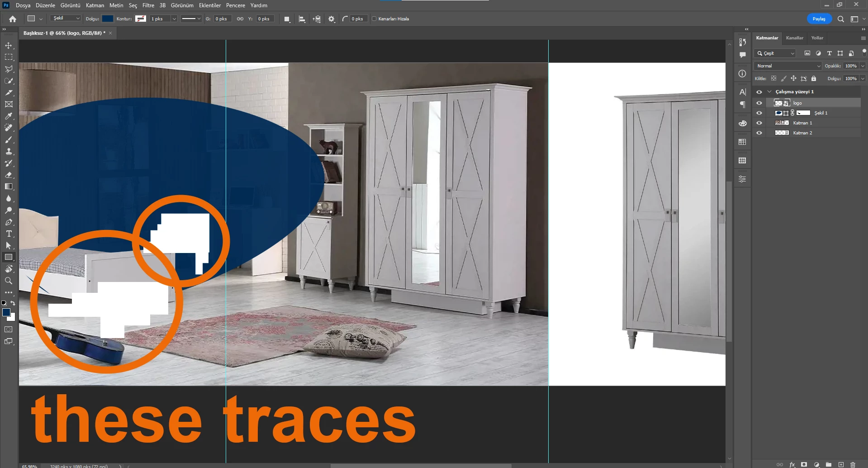Click the search icon near Paylaş
The width and height of the screenshot is (868, 468).
[840, 19]
